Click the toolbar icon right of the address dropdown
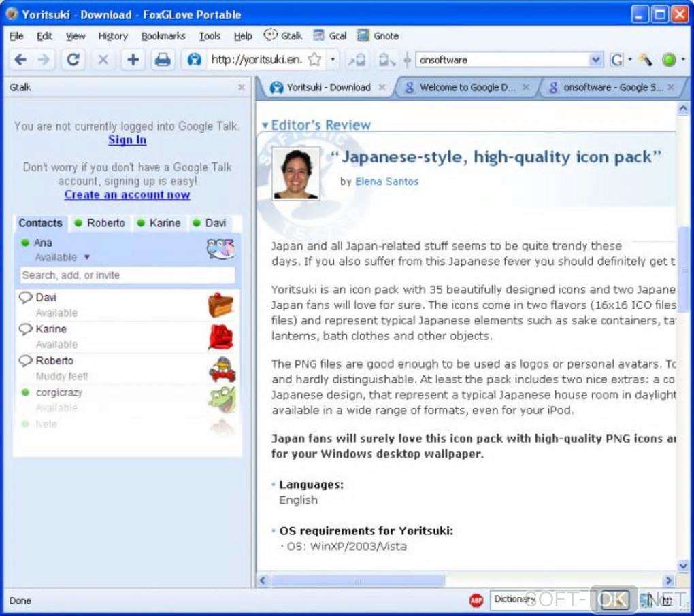Viewport: 694px width, 616px height. [x=357, y=59]
